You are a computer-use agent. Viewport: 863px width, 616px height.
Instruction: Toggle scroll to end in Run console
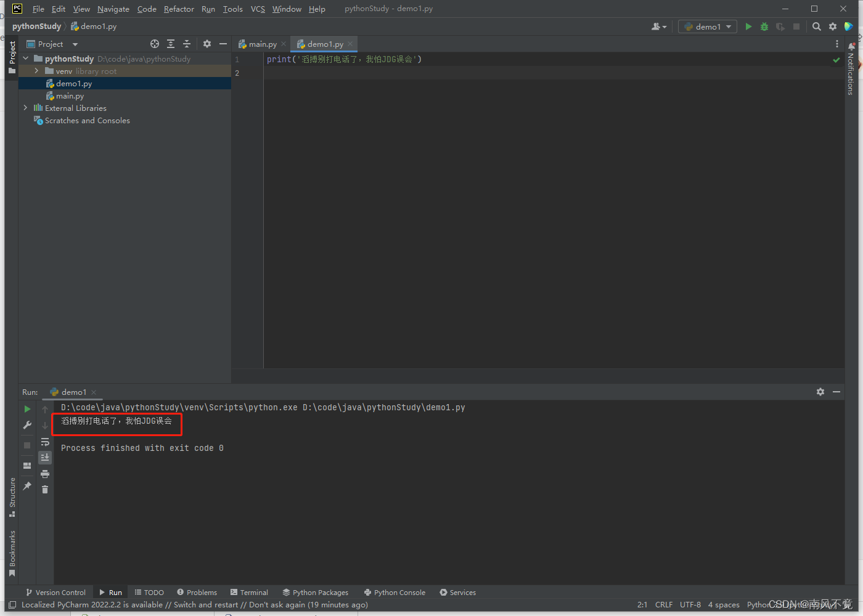pyautogui.click(x=45, y=457)
